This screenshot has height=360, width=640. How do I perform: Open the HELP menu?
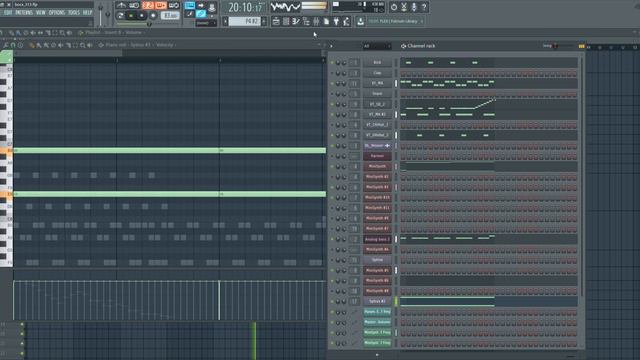click(x=87, y=13)
